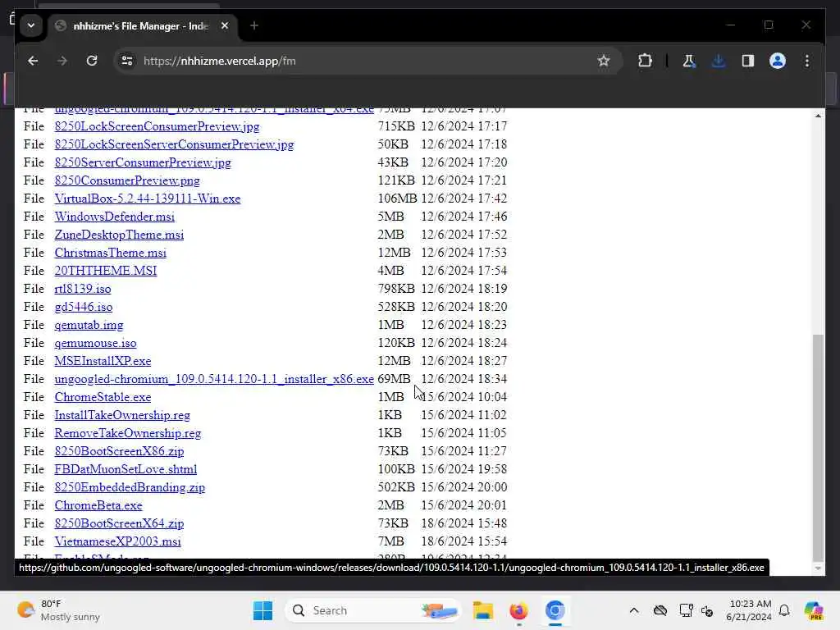Download VirtualBox-5.2.44-139111-Win.exe
Image resolution: width=840 pixels, height=630 pixels.
click(148, 199)
